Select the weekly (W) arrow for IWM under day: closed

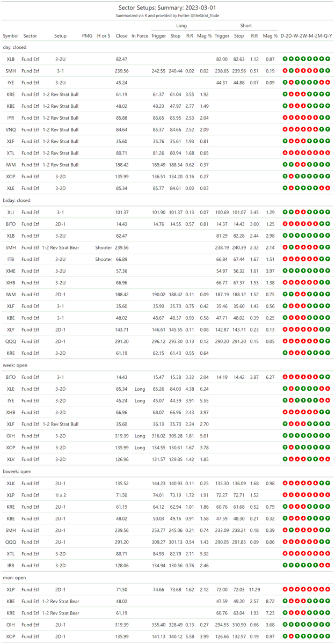(297, 165)
